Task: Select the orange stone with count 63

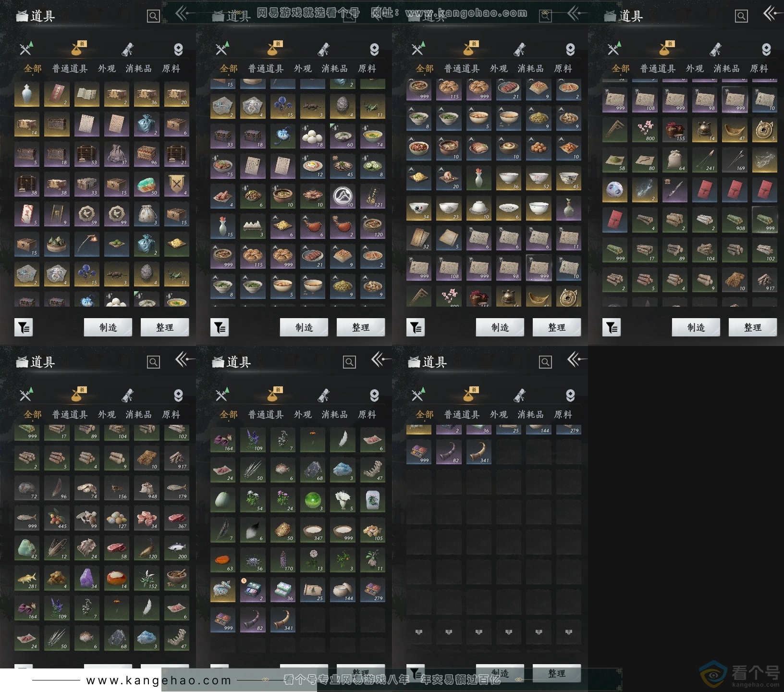Action: tap(222, 560)
